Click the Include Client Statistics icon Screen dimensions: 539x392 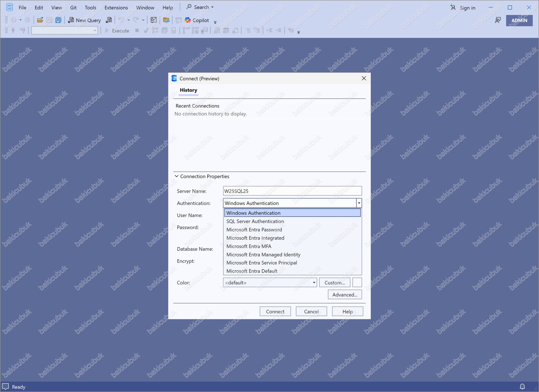(x=204, y=30)
